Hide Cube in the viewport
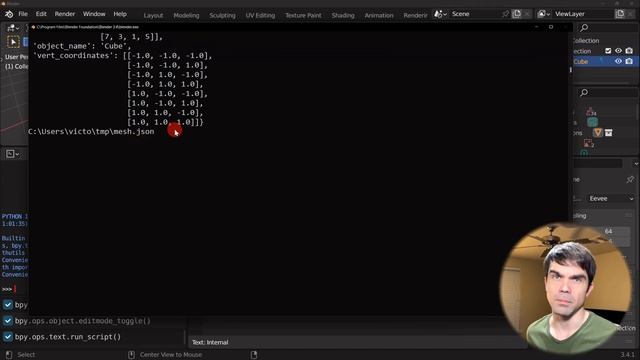 click(x=618, y=61)
